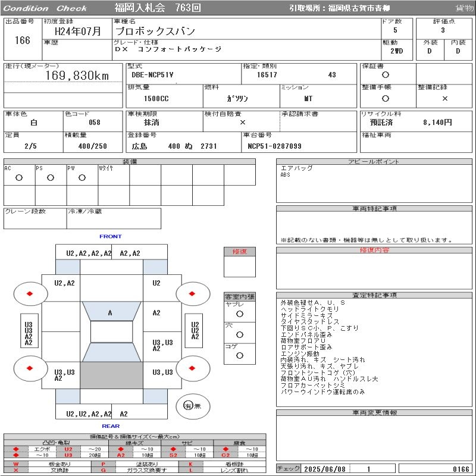Click the chassis number NCP51-0287099
Screen dimensions: 476x476
275,146
